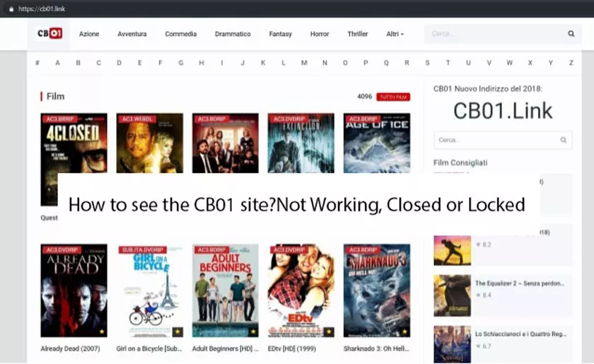Open the Sharknado 3 poster
Screen dimensions: 594x364
[377, 290]
